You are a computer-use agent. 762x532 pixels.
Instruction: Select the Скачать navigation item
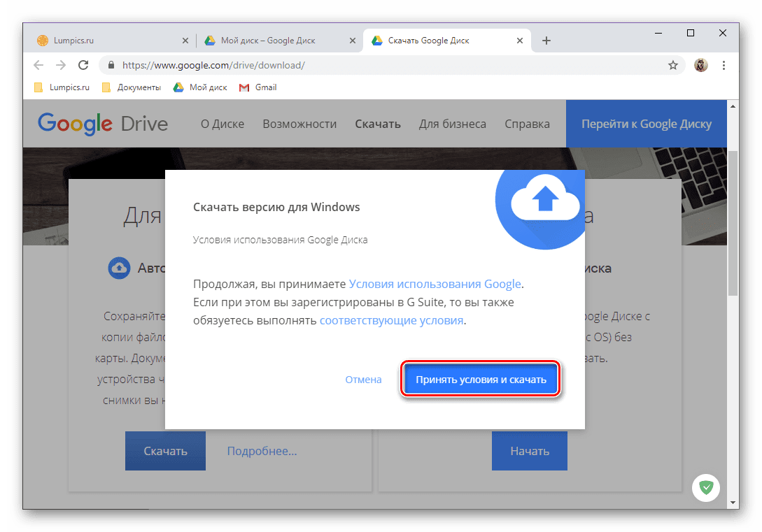pyautogui.click(x=378, y=124)
